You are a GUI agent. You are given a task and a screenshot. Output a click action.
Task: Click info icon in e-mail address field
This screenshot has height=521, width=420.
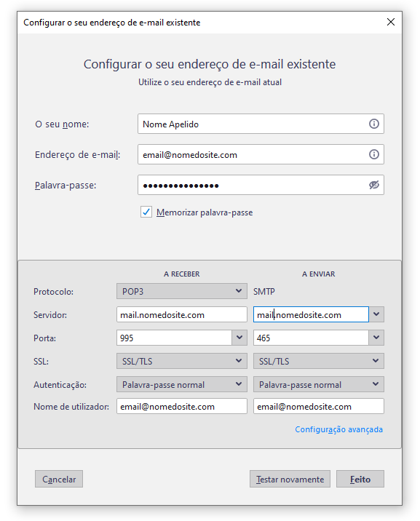(374, 154)
